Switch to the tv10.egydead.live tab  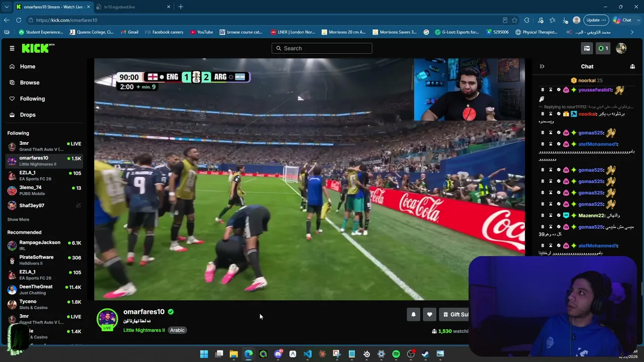(x=133, y=7)
